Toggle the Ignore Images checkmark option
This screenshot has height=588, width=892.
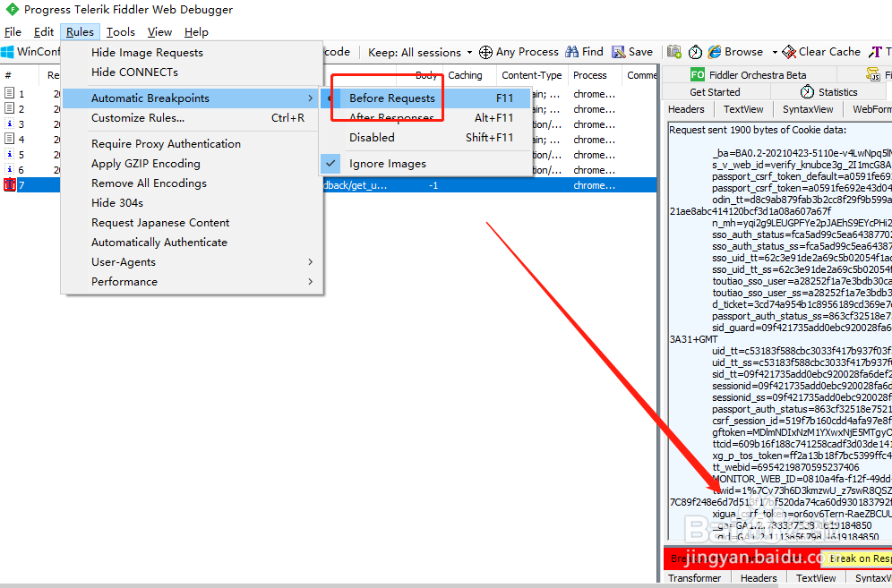tap(425, 163)
